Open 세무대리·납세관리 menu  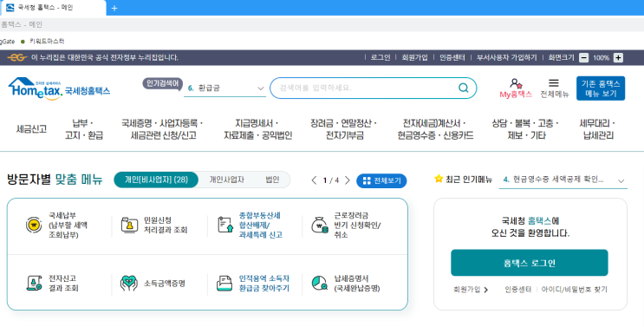[598, 129]
